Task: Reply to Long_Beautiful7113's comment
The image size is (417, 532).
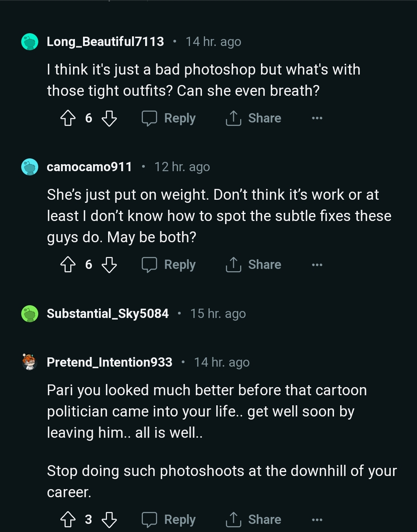Action: (x=169, y=118)
